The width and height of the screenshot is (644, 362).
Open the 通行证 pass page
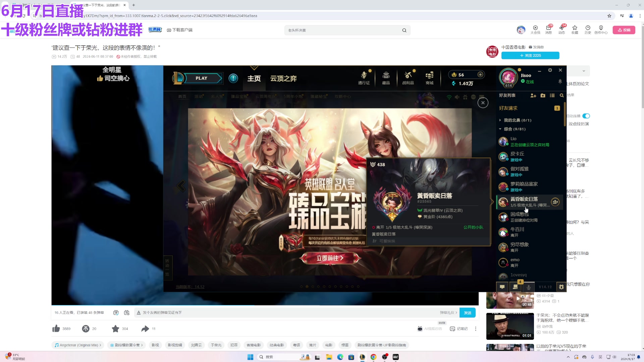pos(364,78)
